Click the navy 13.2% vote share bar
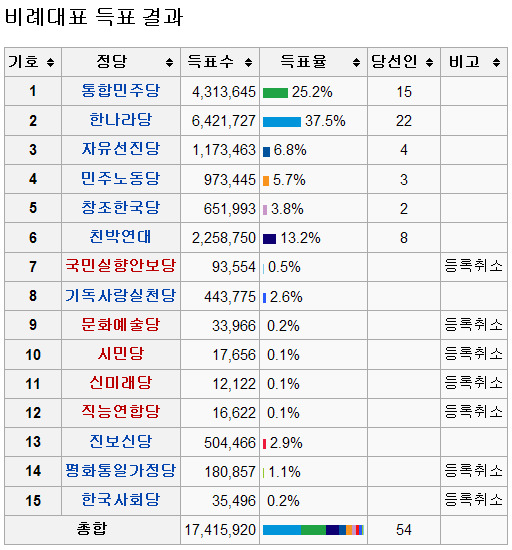 coord(269,239)
